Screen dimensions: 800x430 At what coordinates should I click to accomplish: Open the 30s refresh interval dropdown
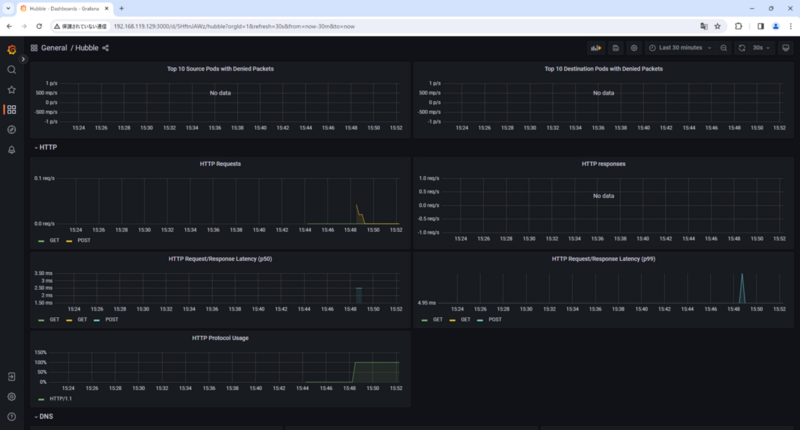pos(761,48)
